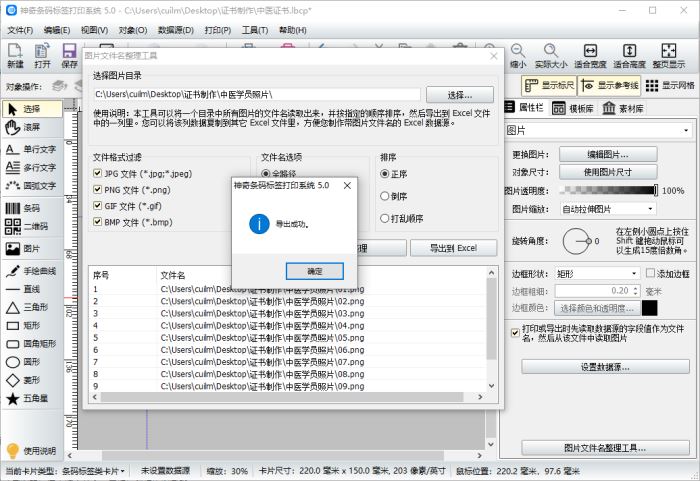Select the 单行文字 single-line text tool
Viewport: 700px width, 481px height.
[32, 149]
